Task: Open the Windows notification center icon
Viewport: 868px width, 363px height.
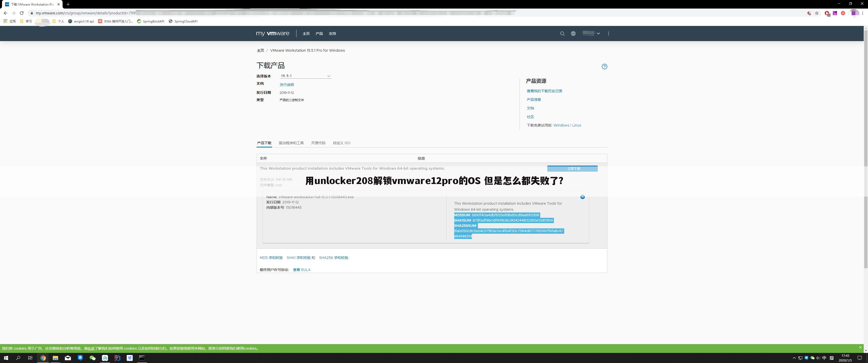Action: [860, 358]
